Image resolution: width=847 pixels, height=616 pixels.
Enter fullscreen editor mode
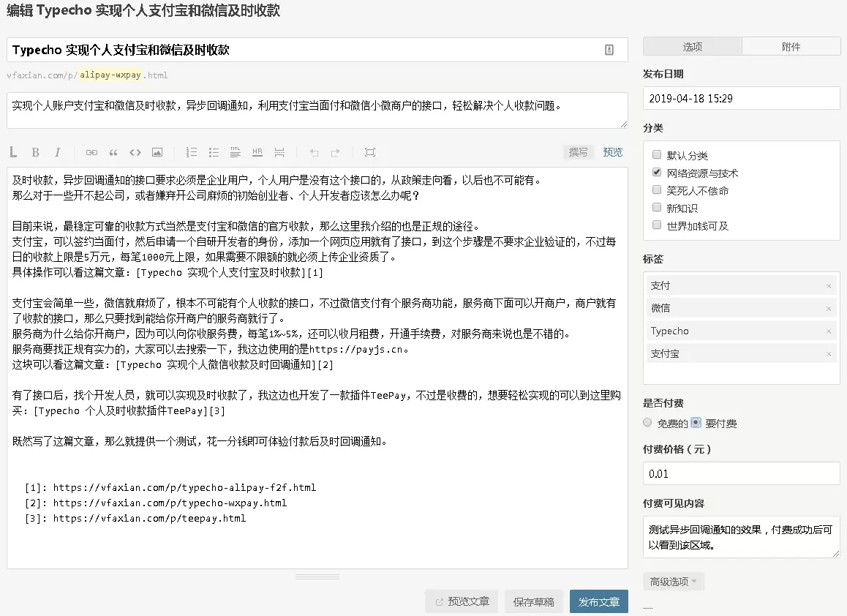(x=370, y=152)
